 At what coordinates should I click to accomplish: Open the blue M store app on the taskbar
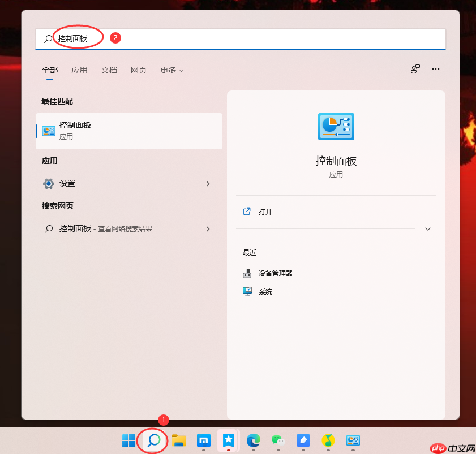tap(204, 440)
